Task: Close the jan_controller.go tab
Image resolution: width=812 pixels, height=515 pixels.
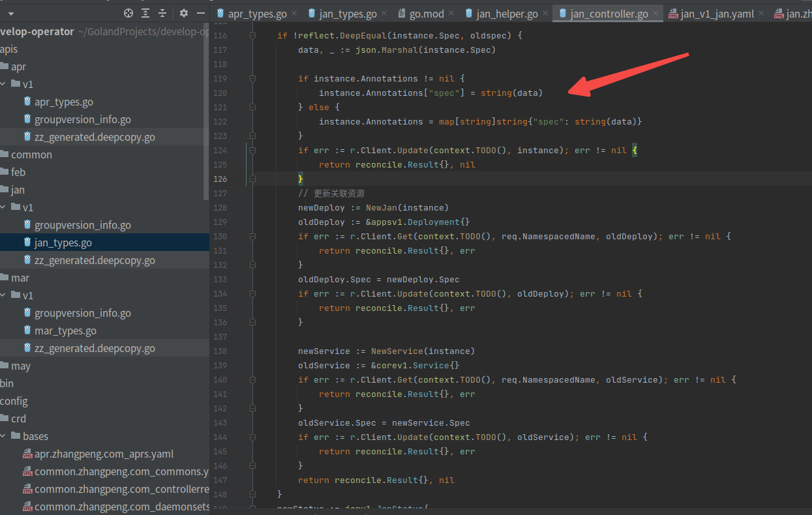Action: point(655,14)
